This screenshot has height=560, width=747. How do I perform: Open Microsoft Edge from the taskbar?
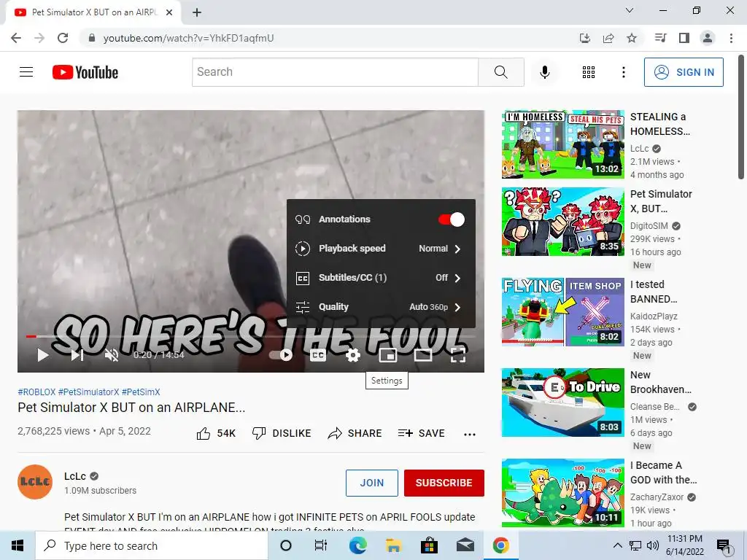pos(357,545)
